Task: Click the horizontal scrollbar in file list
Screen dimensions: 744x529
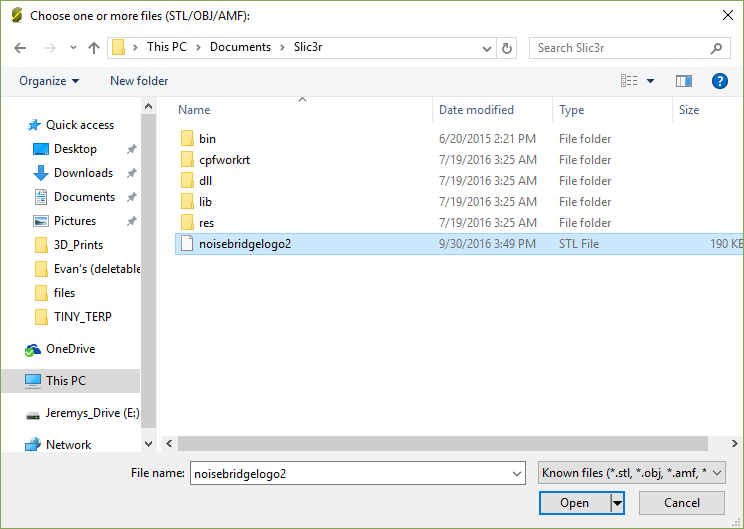Action: [440, 442]
